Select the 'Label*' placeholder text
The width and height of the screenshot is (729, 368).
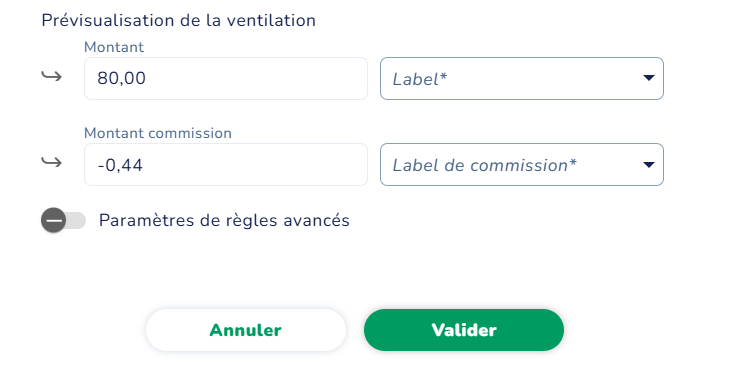pyautogui.click(x=420, y=79)
